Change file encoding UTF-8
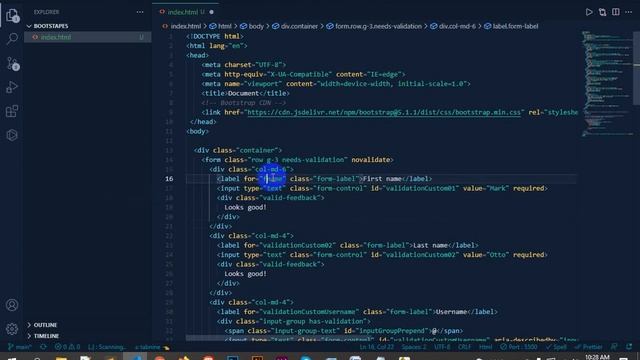The width and height of the screenshot is (640, 360). pyautogui.click(x=442, y=347)
